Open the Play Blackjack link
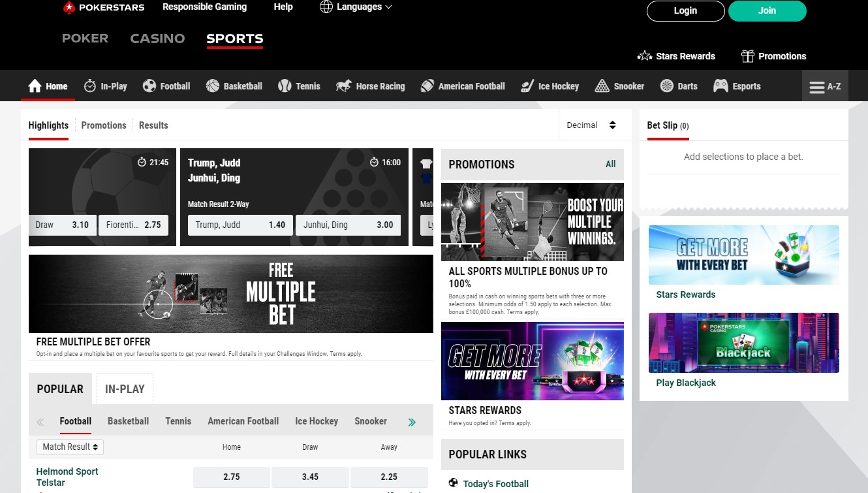The width and height of the screenshot is (868, 493). pos(686,383)
